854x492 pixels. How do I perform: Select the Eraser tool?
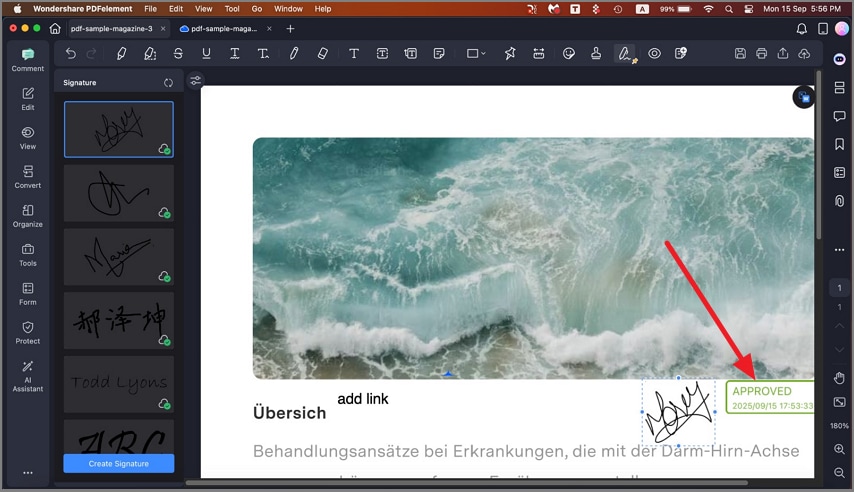[x=322, y=53]
